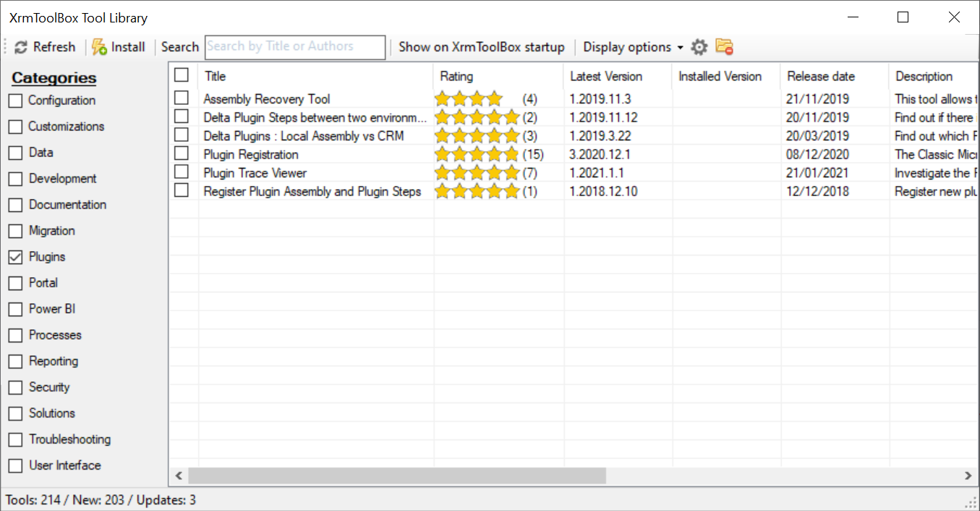Focus the Search by Title or Authors field

(295, 47)
